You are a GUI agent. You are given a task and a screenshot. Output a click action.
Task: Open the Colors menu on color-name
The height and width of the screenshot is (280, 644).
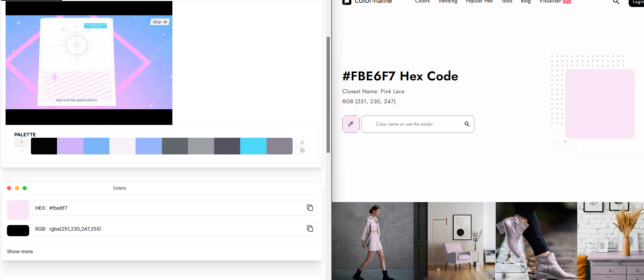pyautogui.click(x=422, y=1)
